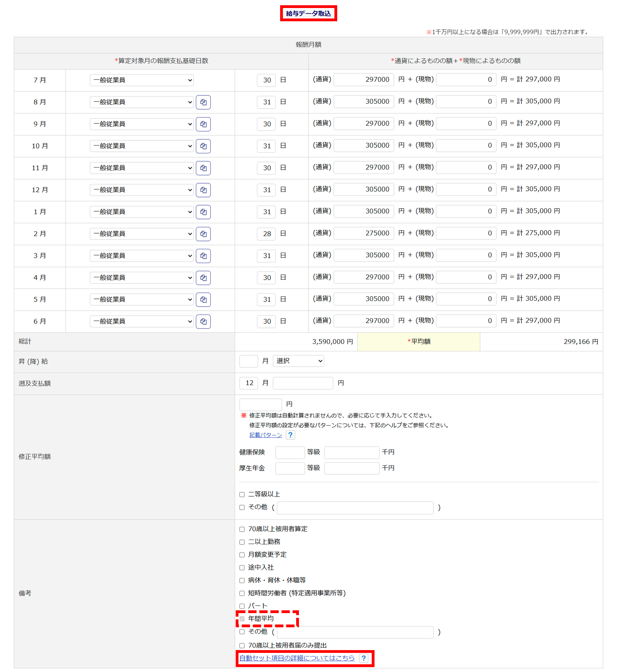617x672 pixels.
Task: Click the copy icon in the 12月 row
Action: (203, 190)
